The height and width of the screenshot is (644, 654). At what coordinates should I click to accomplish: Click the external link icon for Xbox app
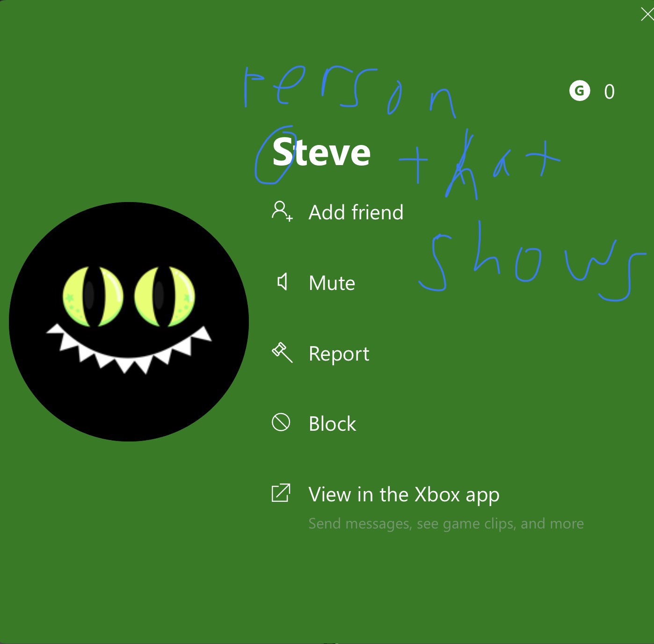click(x=281, y=493)
